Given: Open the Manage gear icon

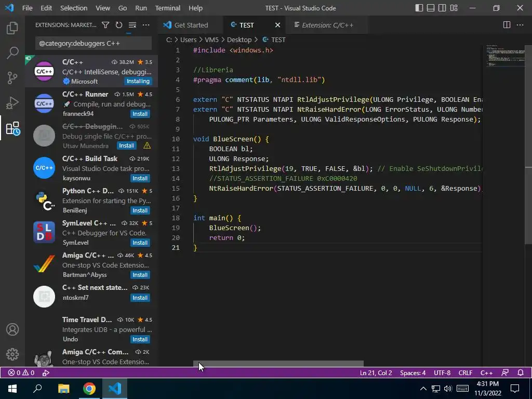Looking at the screenshot, I should (12, 354).
